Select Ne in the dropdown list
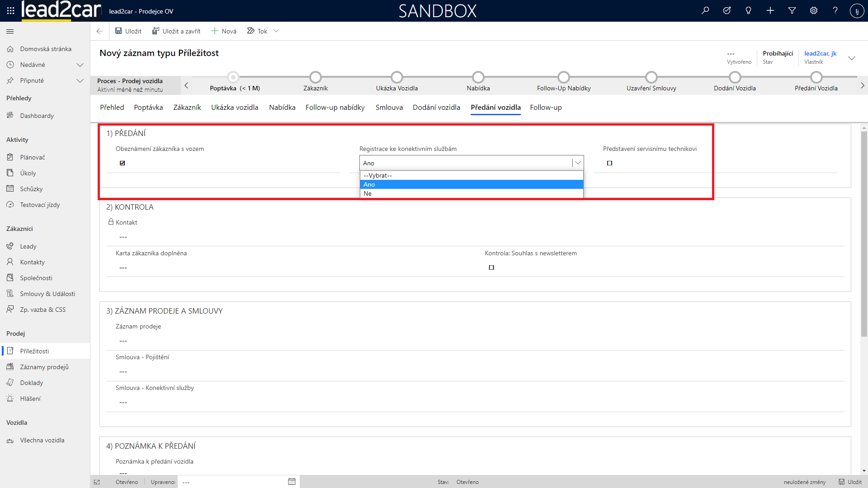 point(368,193)
